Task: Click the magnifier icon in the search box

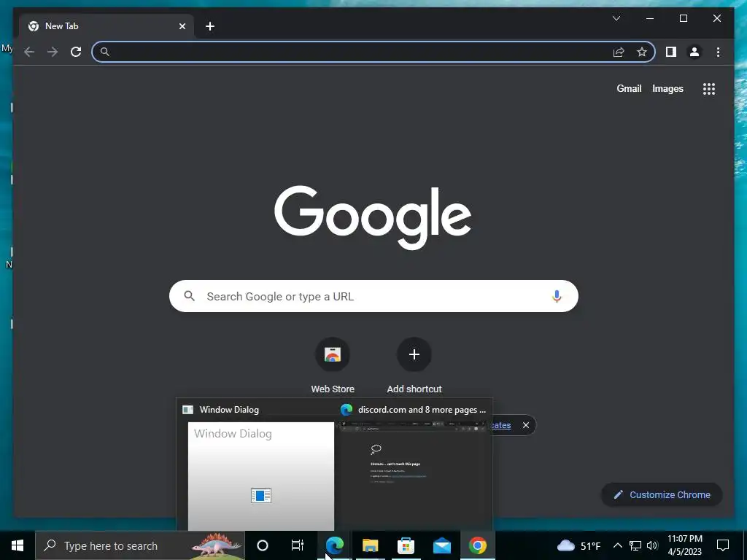Action: point(189,296)
